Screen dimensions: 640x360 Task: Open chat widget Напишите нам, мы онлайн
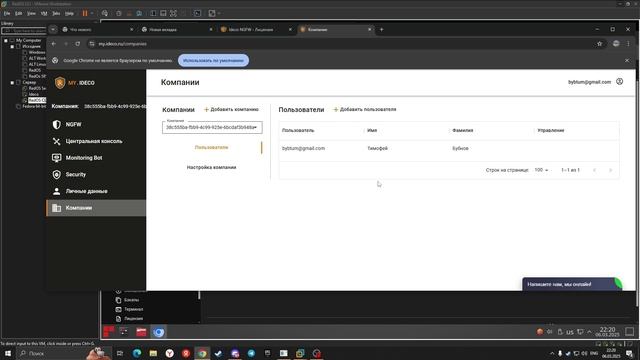(571, 284)
